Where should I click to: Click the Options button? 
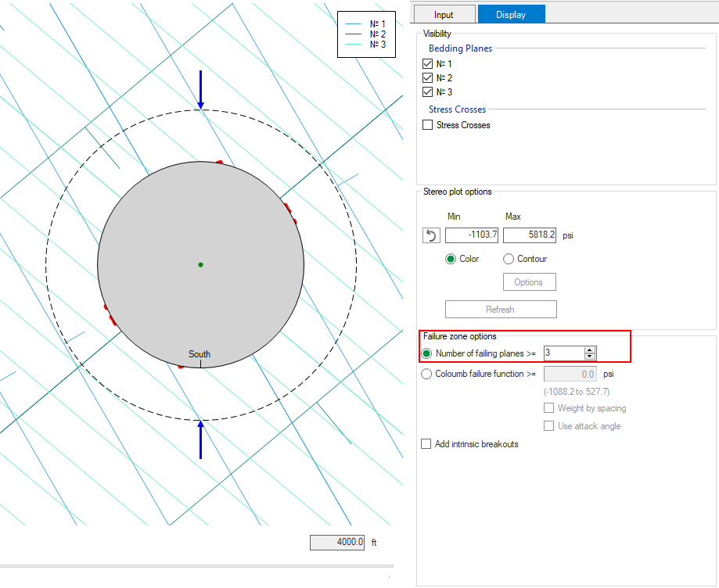coord(528,282)
